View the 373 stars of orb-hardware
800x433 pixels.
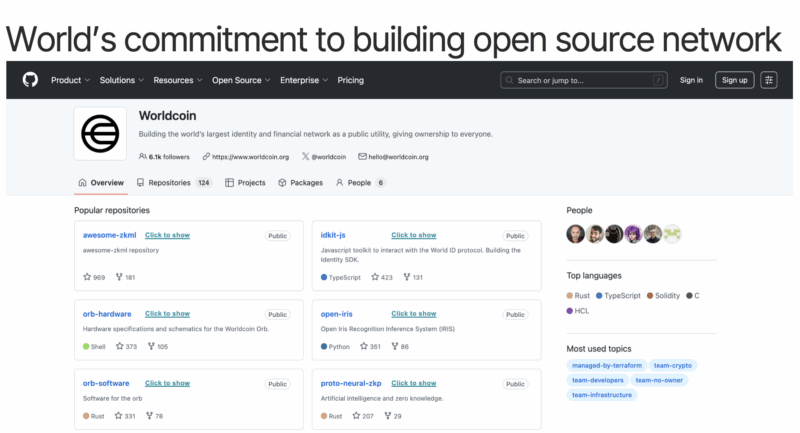tap(126, 346)
